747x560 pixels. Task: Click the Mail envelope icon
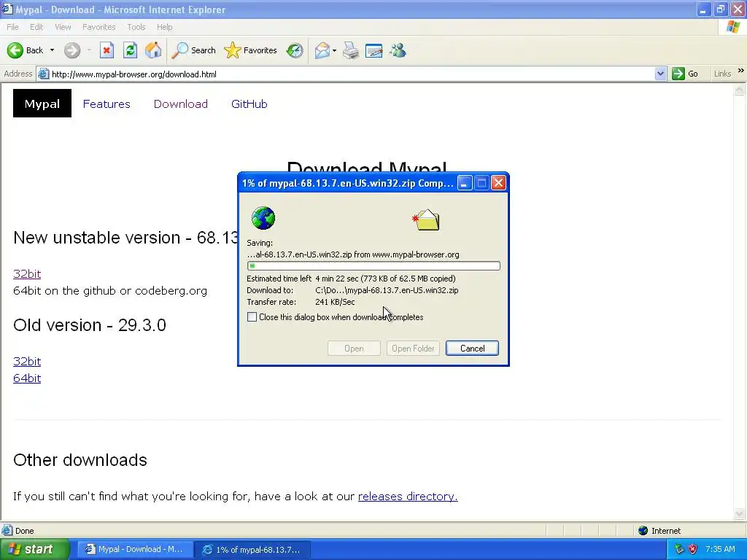(x=322, y=50)
